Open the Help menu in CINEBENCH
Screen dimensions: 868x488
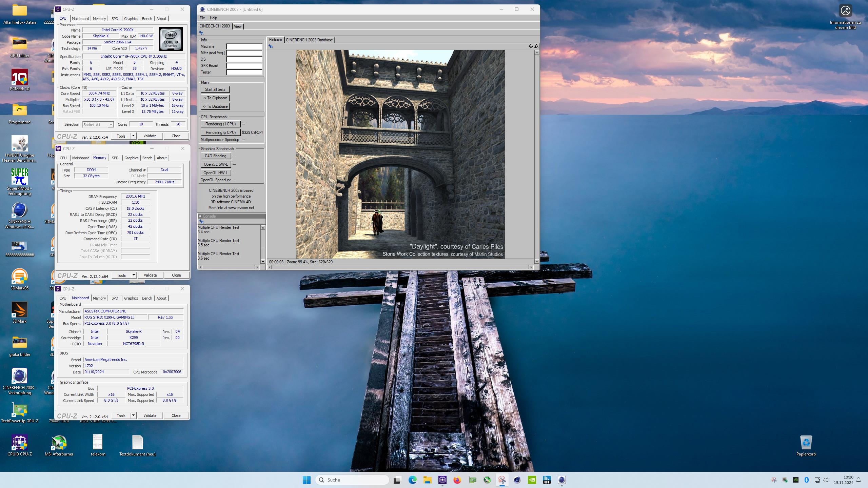click(213, 18)
